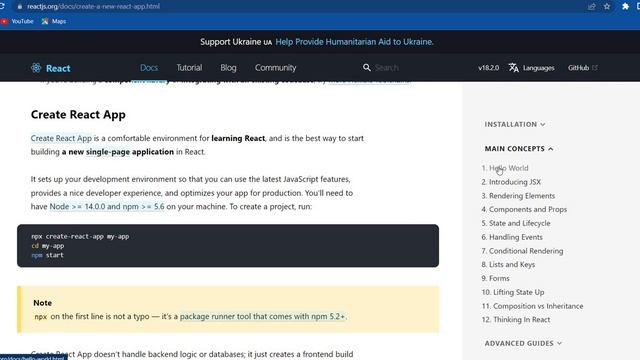
Task: Open the Blog navigation tab
Action: (x=228, y=68)
